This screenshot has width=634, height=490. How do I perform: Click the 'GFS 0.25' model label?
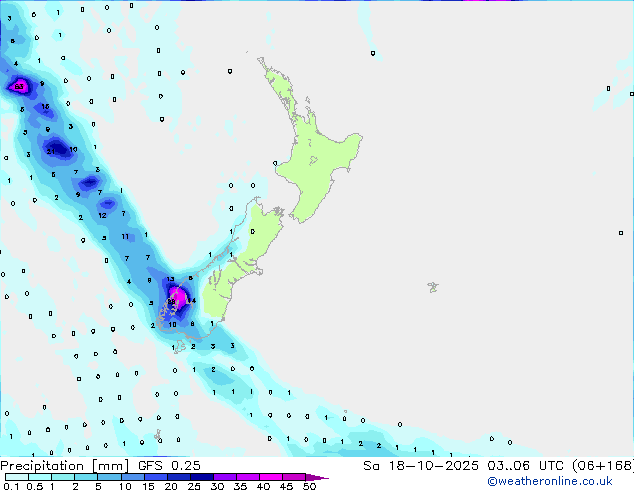(x=169, y=466)
